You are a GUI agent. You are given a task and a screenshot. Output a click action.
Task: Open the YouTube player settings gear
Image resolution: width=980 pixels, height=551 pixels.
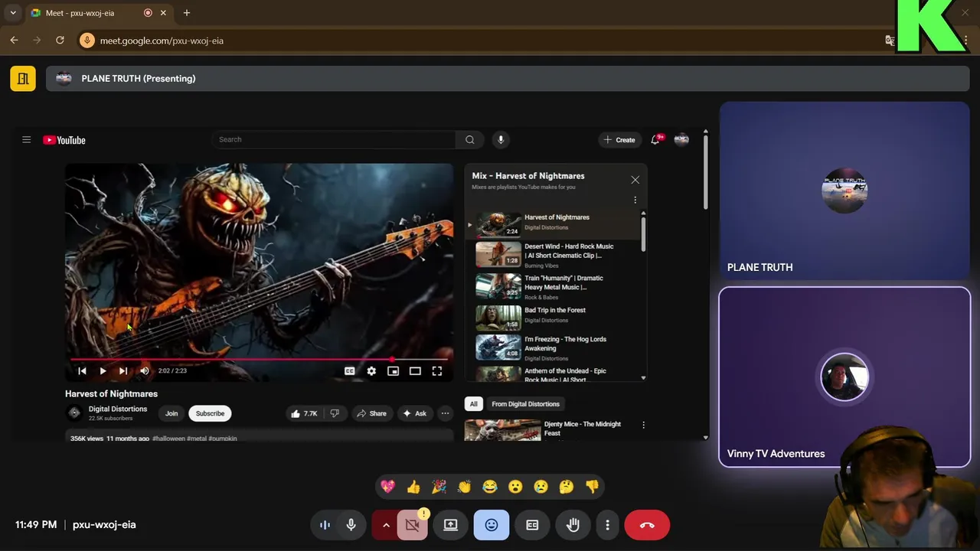(x=371, y=371)
